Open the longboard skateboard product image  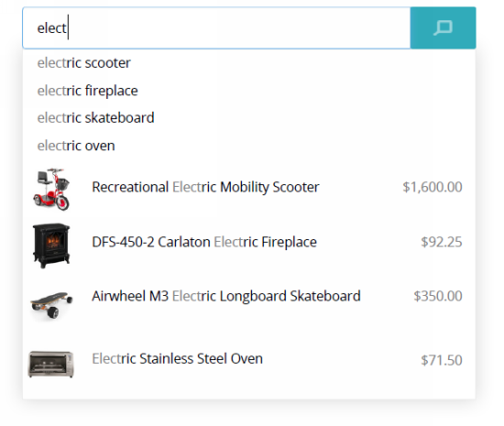pyautogui.click(x=51, y=304)
